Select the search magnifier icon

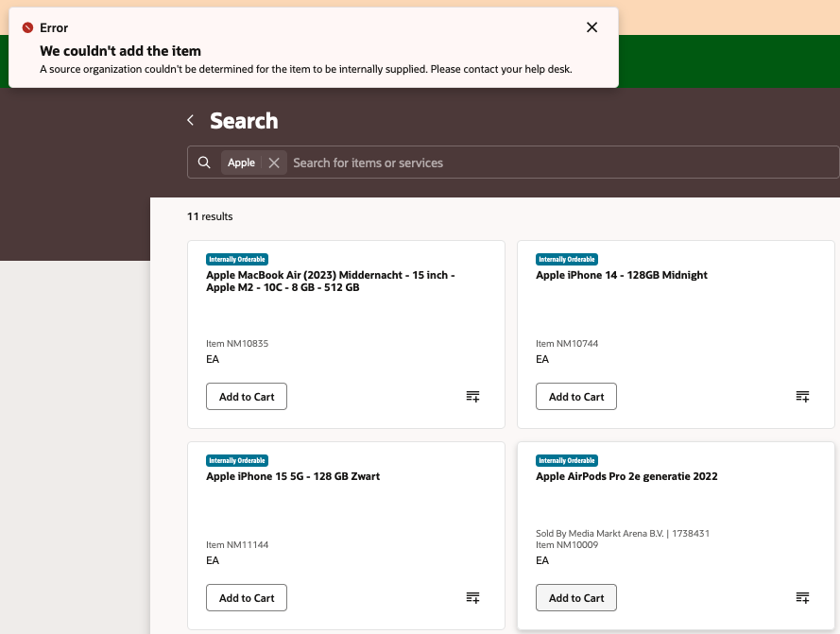pos(204,162)
